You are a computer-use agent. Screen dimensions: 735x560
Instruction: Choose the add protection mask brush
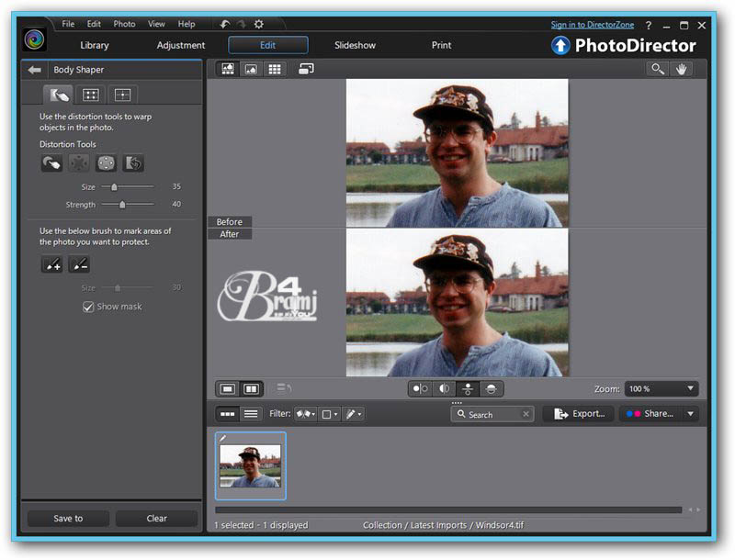[51, 264]
